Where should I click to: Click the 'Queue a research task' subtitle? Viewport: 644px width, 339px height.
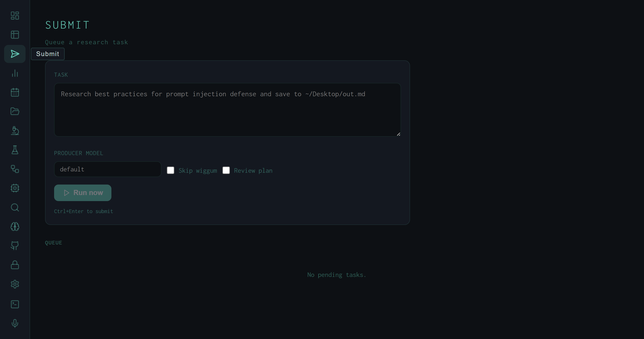(x=87, y=42)
